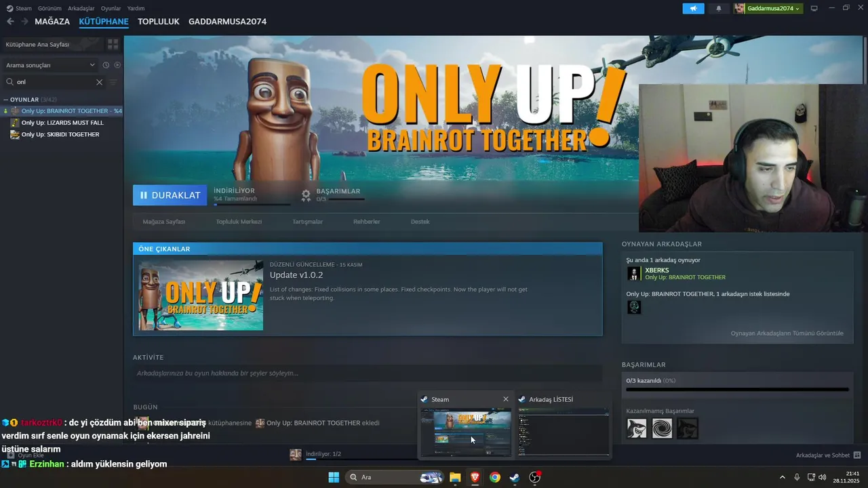Viewport: 868px width, 488px height.
Task: Open the Arkadaşlar menu
Action: click(81, 8)
